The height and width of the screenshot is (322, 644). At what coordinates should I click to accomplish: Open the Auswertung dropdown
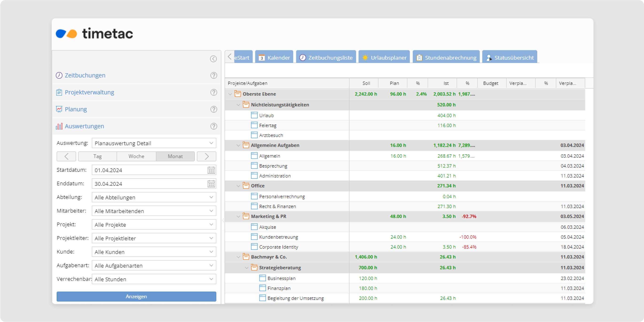coord(154,143)
